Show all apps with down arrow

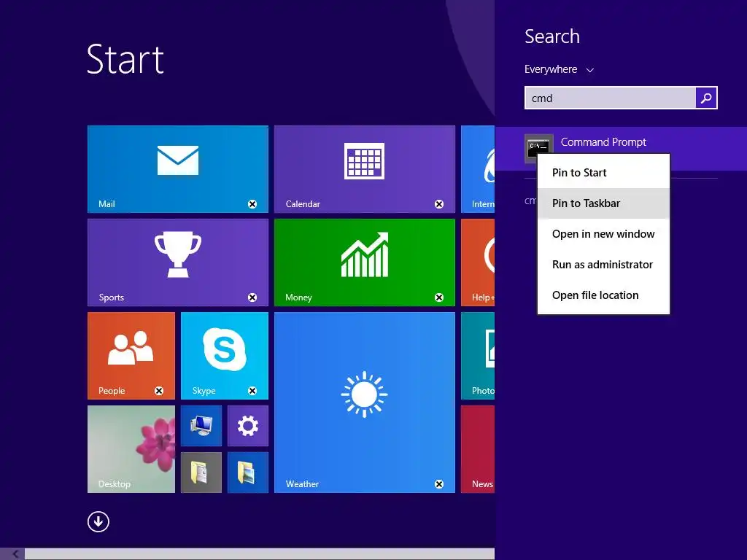tap(98, 521)
